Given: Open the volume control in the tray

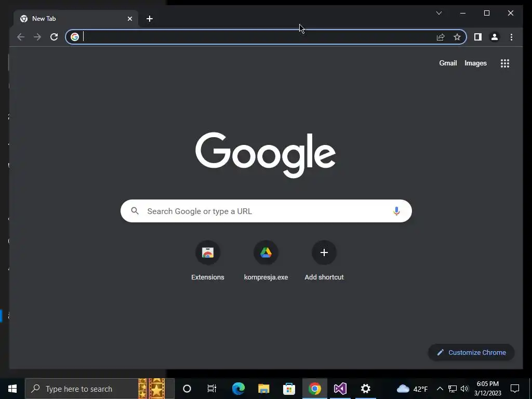Looking at the screenshot, I should (464, 389).
